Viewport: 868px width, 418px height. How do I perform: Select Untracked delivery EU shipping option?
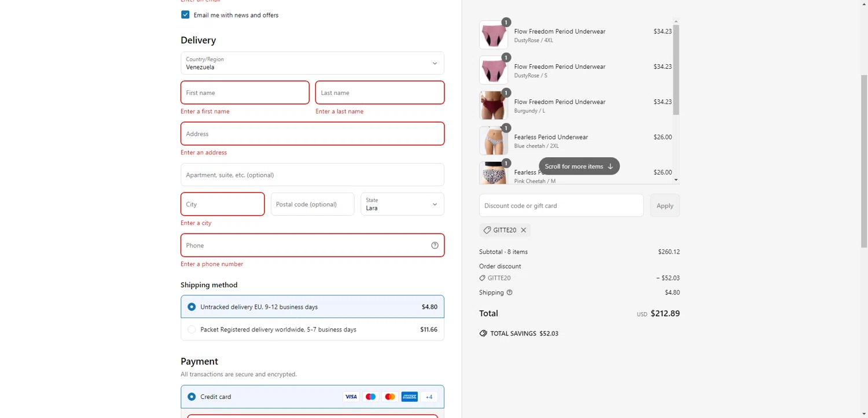[312, 307]
